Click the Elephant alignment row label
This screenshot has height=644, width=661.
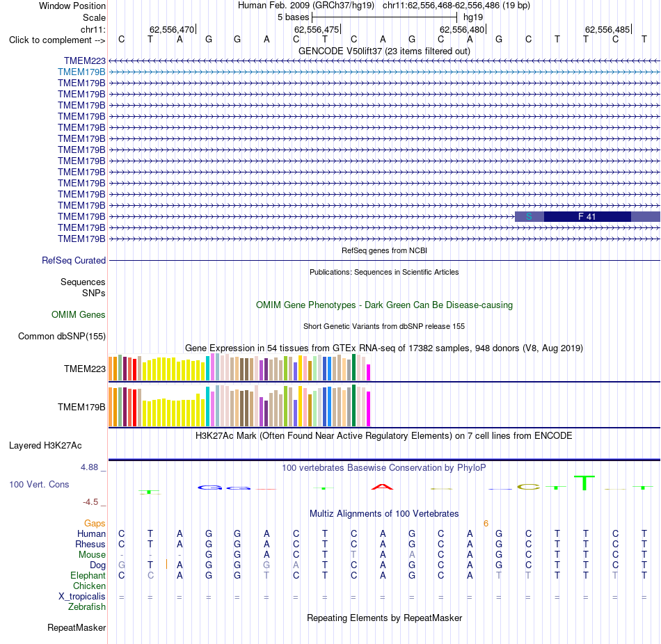pos(88,576)
